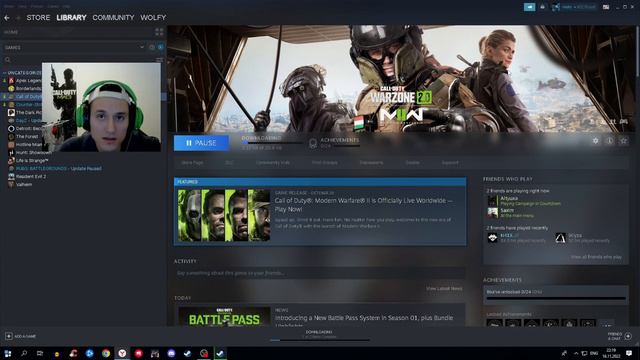Select Life is Strange in the list
640x360 pixels.
(x=32, y=160)
